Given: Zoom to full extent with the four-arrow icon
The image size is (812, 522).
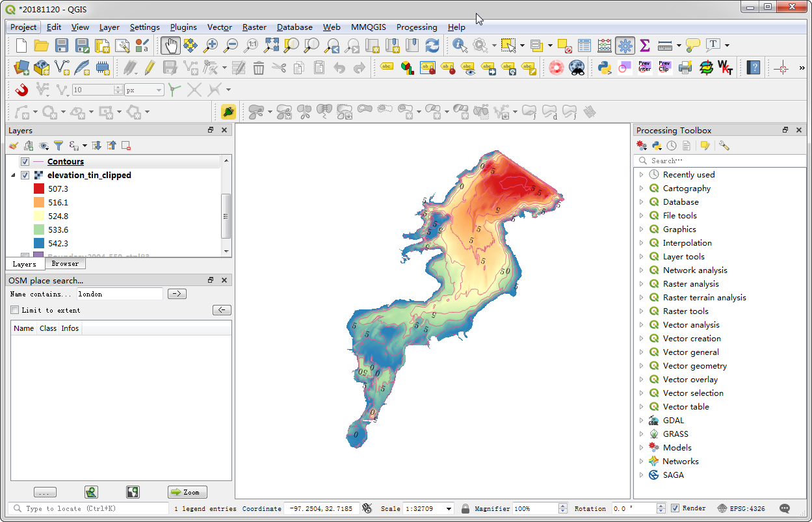Looking at the screenshot, I should (271, 45).
